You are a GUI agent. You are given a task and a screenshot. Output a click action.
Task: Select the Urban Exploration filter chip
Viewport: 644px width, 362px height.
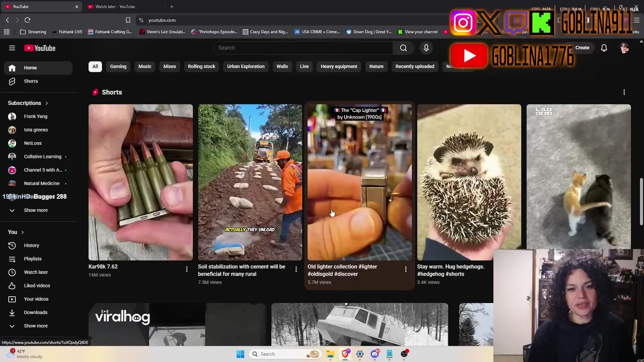tap(246, 66)
